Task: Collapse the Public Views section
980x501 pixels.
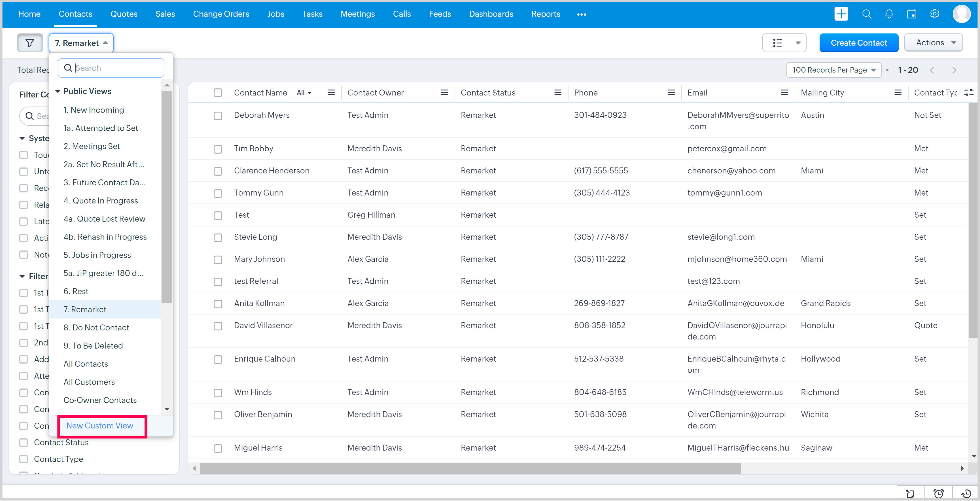Action: (58, 91)
